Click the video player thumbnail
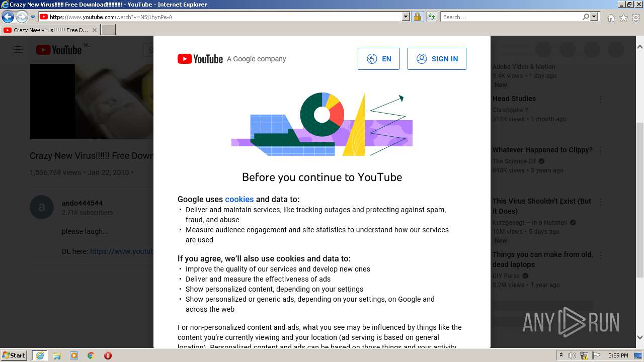This screenshot has height=362, width=644. coord(91,101)
